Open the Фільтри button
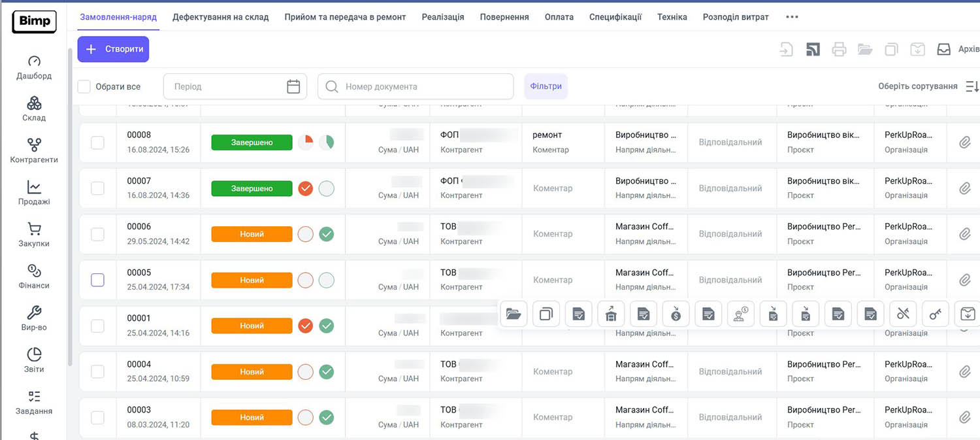The width and height of the screenshot is (980, 440). 546,86
